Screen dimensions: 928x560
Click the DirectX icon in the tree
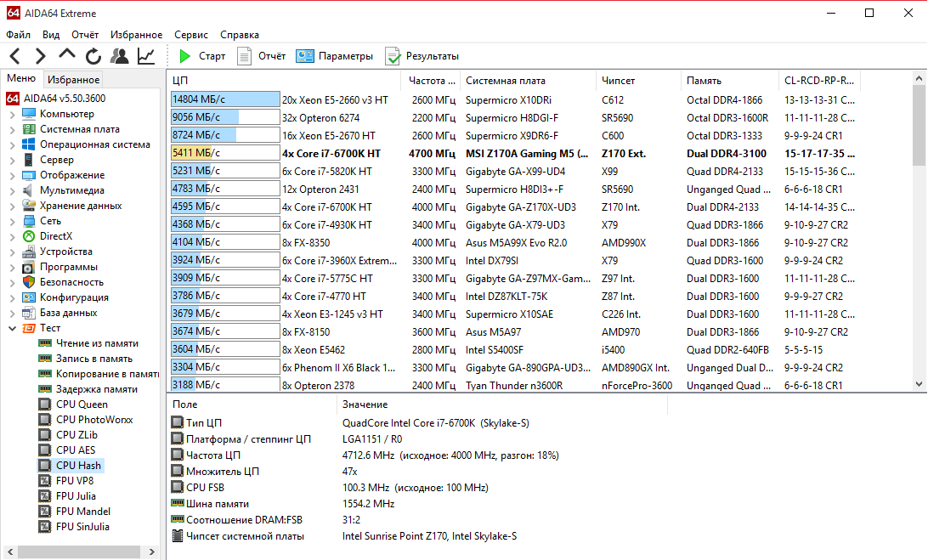(28, 236)
